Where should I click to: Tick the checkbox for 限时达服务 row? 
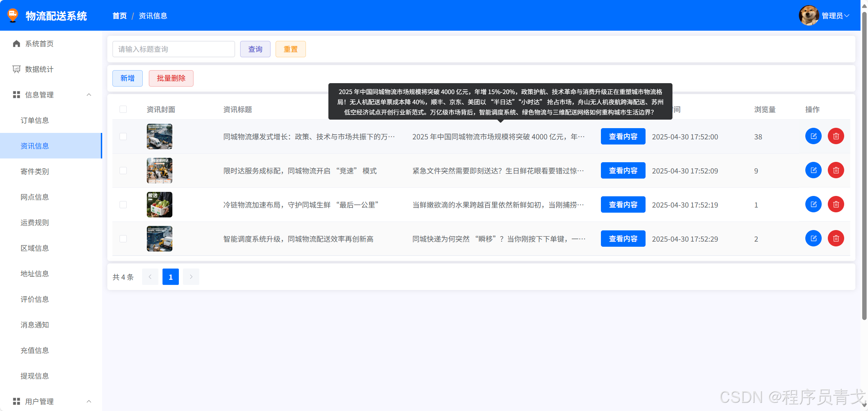click(x=123, y=171)
